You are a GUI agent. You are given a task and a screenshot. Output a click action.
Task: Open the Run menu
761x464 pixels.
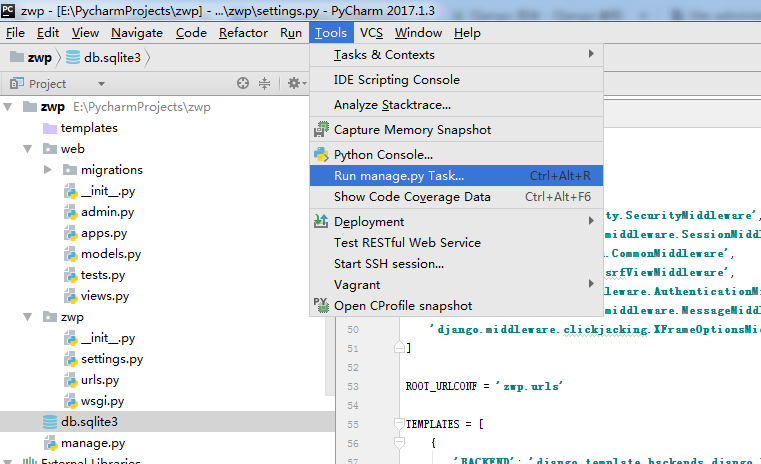tap(291, 33)
